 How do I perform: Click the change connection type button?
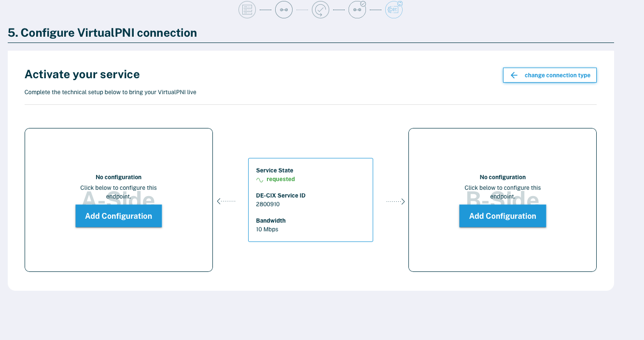coord(550,75)
